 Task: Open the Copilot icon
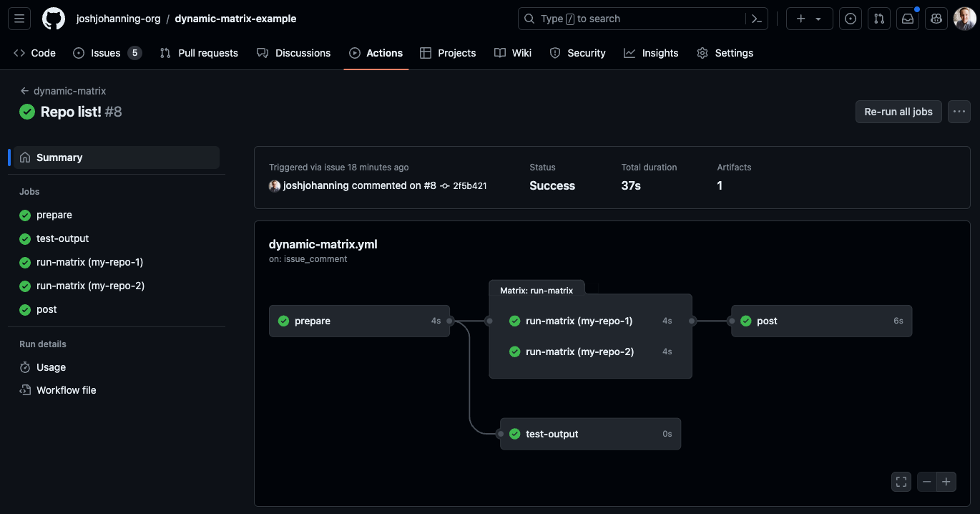coord(936,19)
